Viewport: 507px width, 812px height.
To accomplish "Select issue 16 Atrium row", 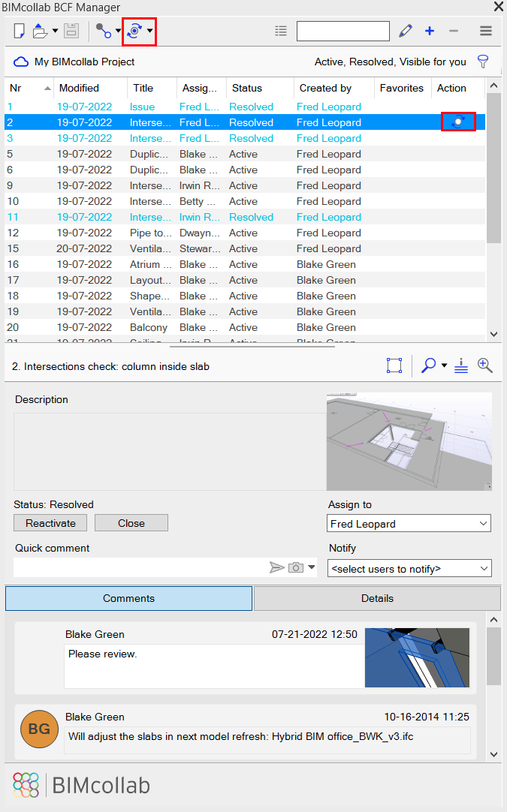I will (x=245, y=265).
